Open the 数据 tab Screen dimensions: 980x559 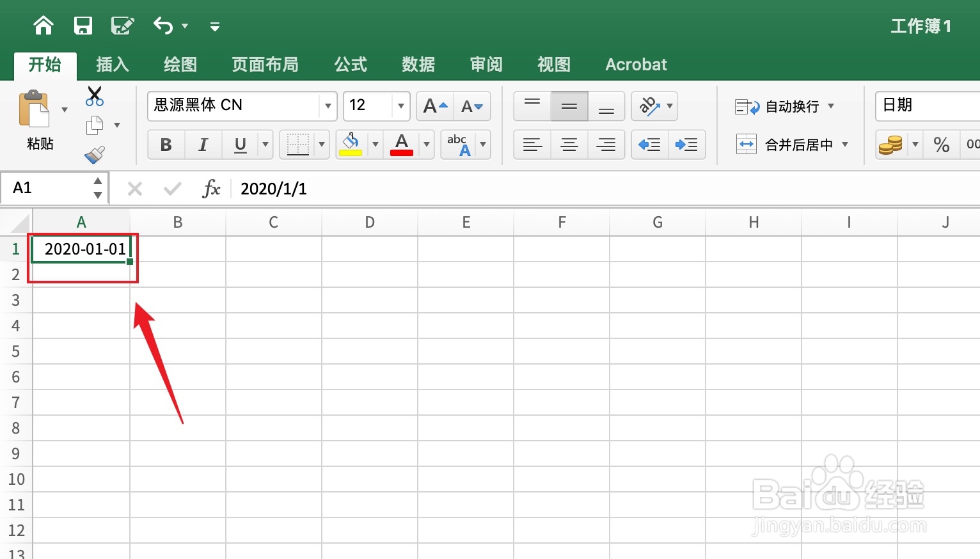(x=418, y=65)
